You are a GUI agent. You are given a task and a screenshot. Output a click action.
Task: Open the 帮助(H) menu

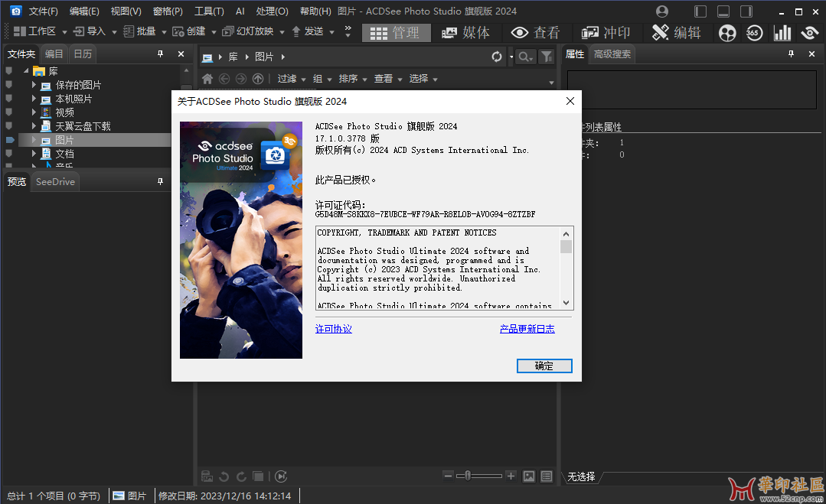click(x=315, y=11)
